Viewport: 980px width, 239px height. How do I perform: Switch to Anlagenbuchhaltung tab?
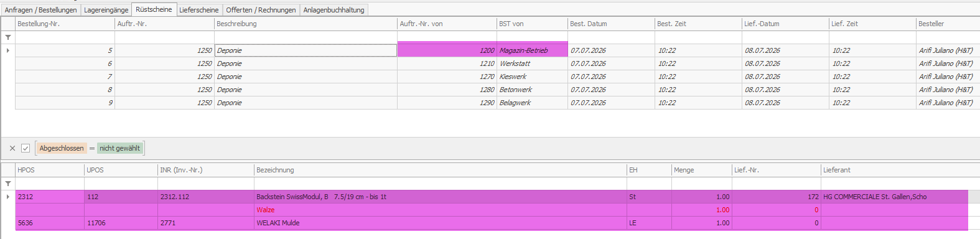point(334,10)
